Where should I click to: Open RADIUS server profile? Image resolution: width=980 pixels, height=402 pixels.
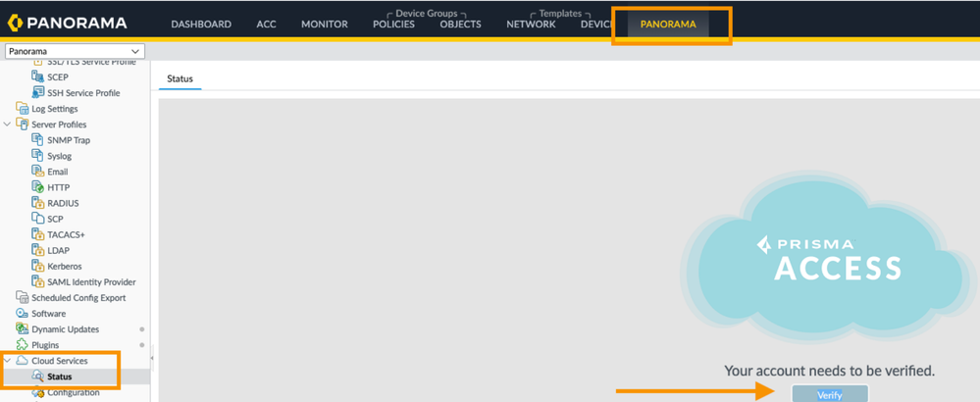coord(63,203)
